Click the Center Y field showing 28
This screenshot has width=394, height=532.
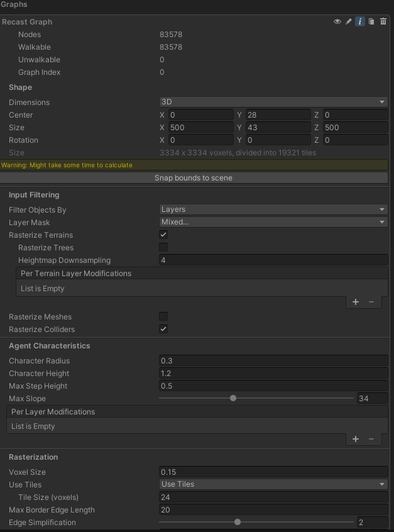click(x=278, y=114)
